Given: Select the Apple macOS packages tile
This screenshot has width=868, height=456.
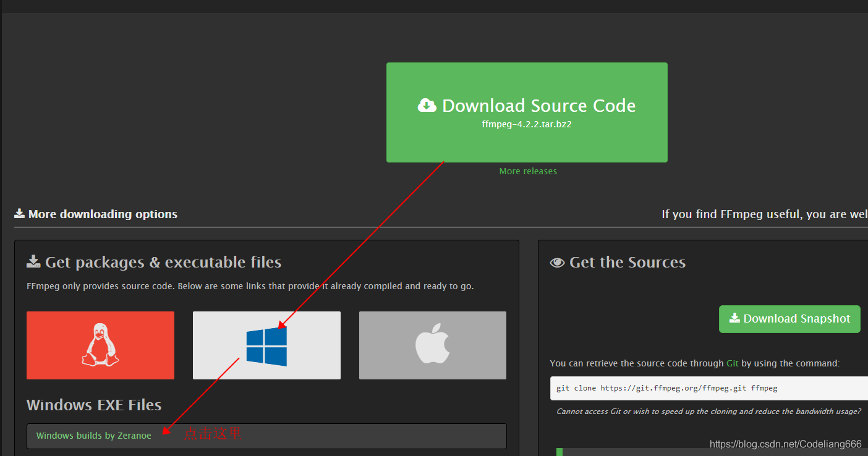Looking at the screenshot, I should pos(433,345).
